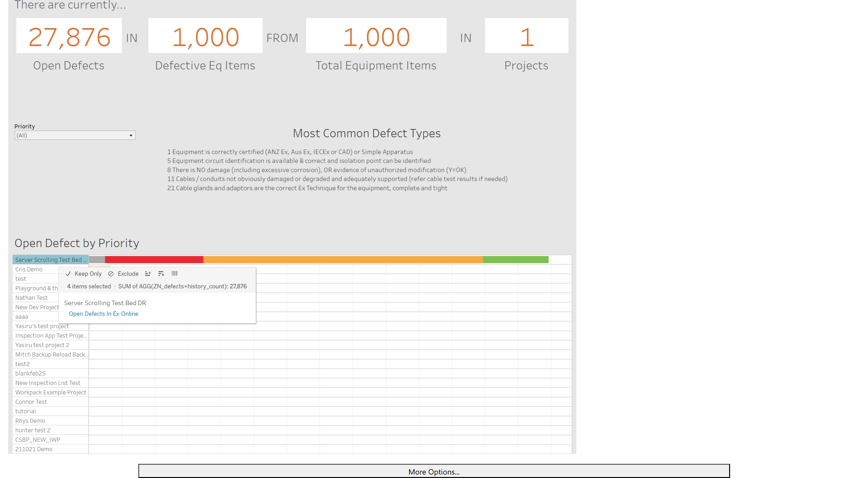Select the Workpack Example Project row

(x=51, y=392)
